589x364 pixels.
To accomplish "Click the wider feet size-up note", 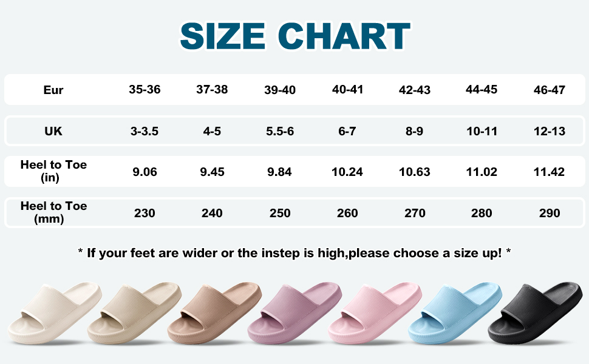I will click(x=294, y=253).
